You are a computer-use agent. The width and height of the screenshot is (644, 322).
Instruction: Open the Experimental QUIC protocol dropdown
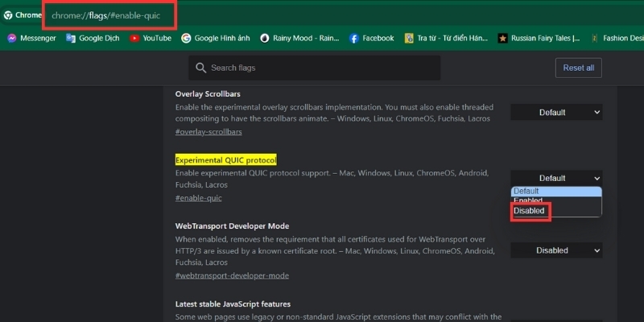click(x=556, y=178)
